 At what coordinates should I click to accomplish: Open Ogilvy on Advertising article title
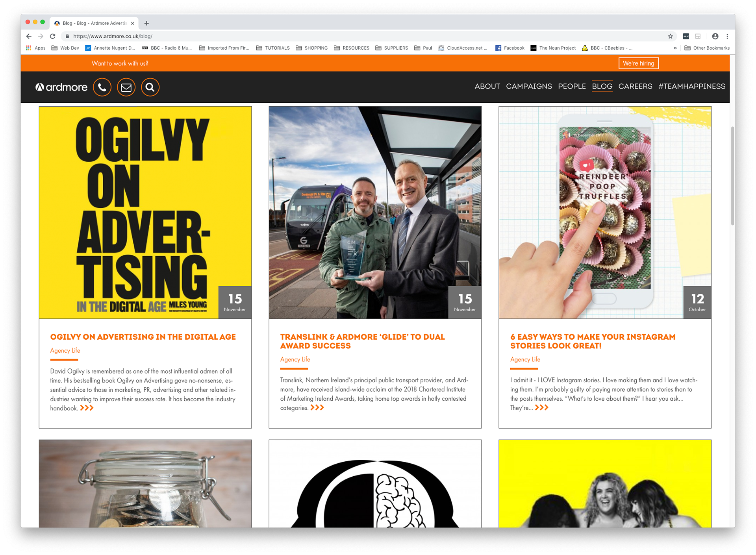(x=143, y=337)
